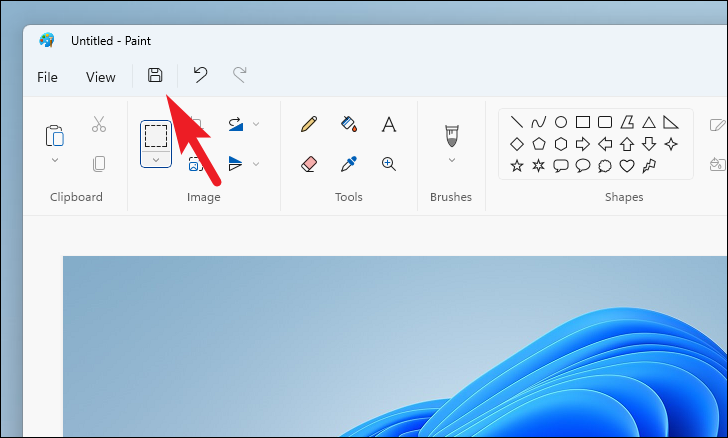
Task: Pick the Lightning bolt shape
Action: pyautogui.click(x=649, y=166)
